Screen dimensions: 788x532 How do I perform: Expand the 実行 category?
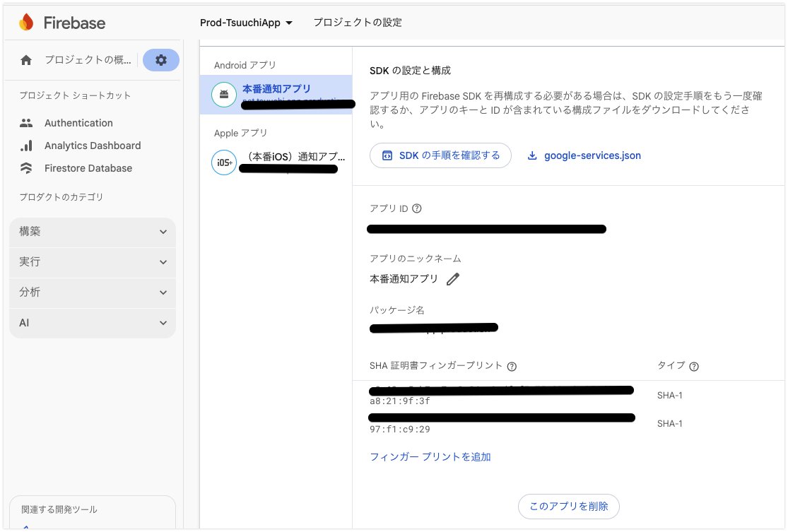click(x=93, y=262)
